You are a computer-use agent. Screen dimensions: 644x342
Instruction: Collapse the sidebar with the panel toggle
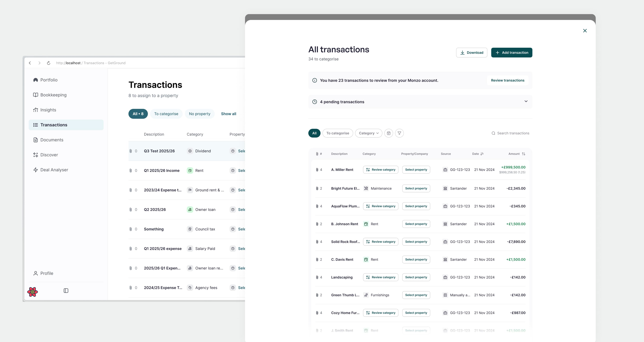66,291
